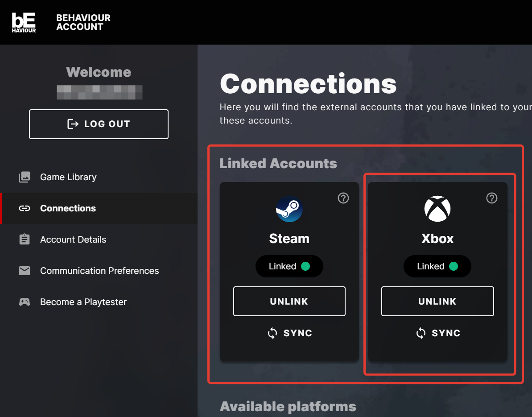Log out of the account
Screen dimensions: 532x417
99,124
